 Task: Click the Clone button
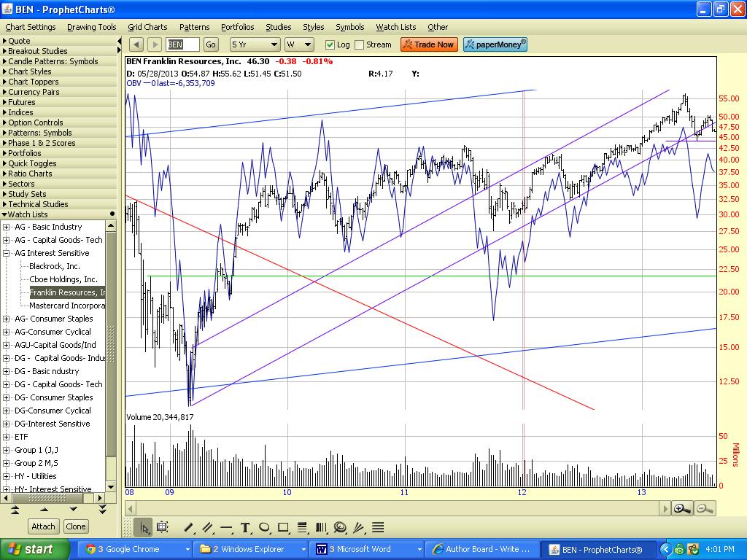tap(76, 526)
